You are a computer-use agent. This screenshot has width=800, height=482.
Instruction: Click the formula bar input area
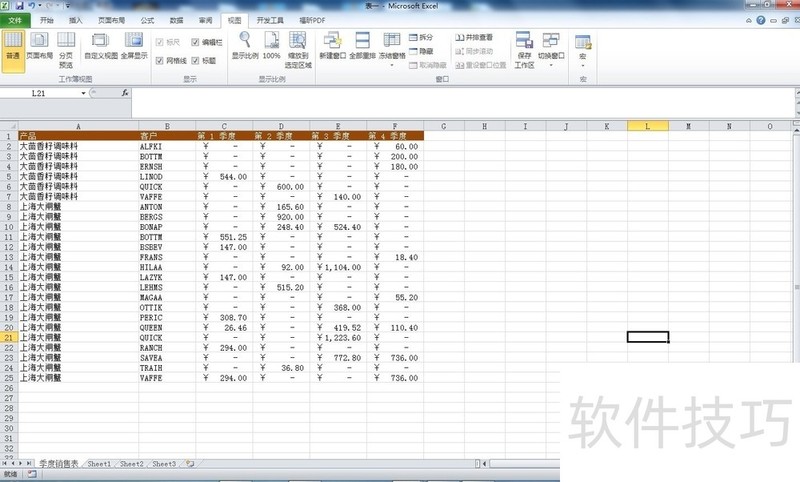pos(462,103)
